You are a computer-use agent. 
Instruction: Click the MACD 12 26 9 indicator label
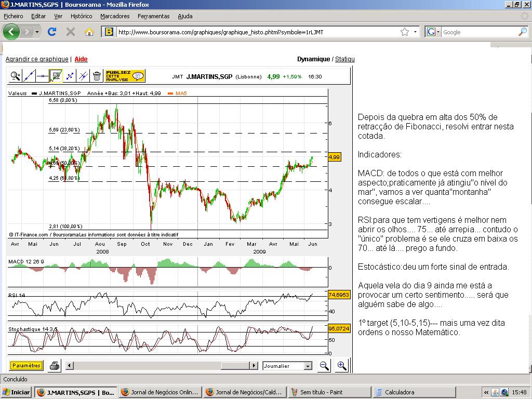[x=26, y=262]
